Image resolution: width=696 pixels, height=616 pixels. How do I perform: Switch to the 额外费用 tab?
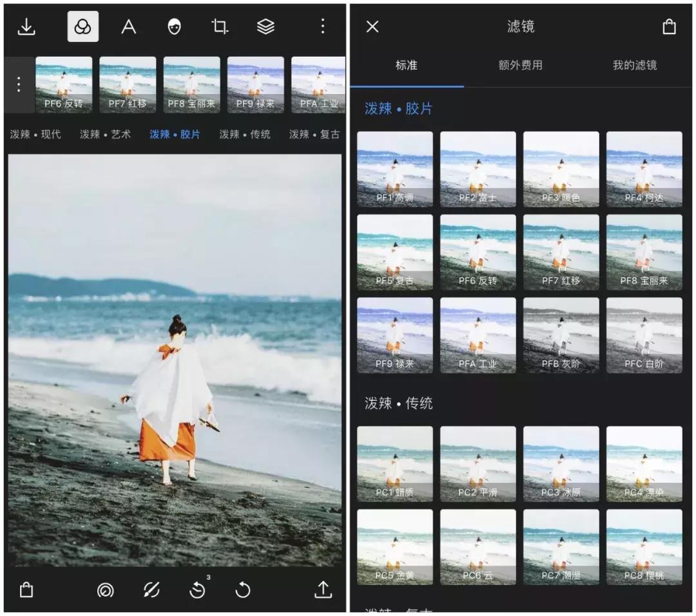(x=520, y=65)
